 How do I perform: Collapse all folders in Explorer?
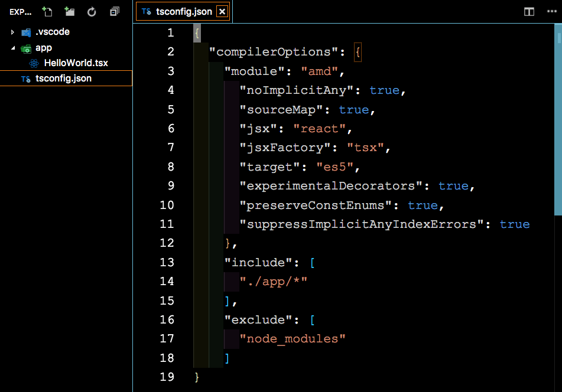click(x=114, y=12)
